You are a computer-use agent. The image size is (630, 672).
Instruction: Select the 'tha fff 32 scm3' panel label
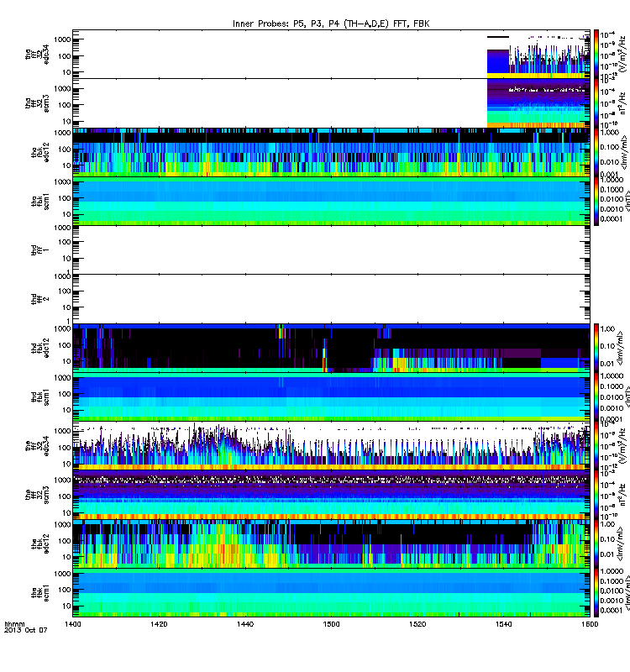[x=37, y=103]
